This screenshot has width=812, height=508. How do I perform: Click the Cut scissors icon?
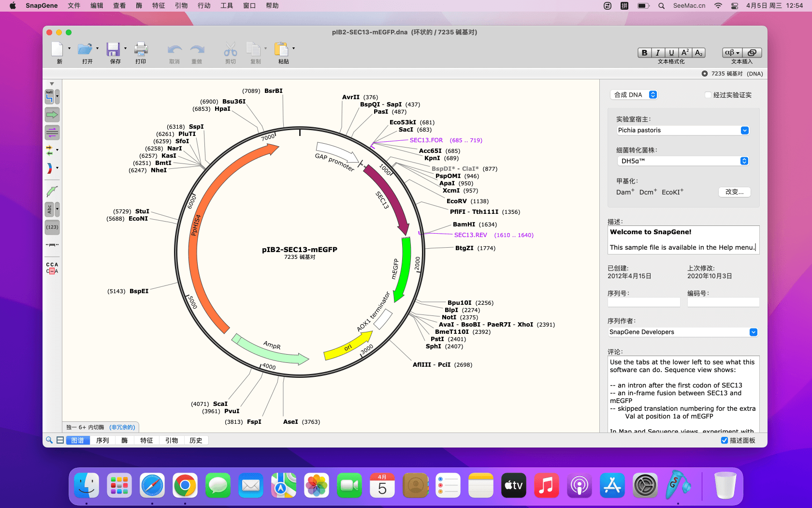pyautogui.click(x=231, y=49)
